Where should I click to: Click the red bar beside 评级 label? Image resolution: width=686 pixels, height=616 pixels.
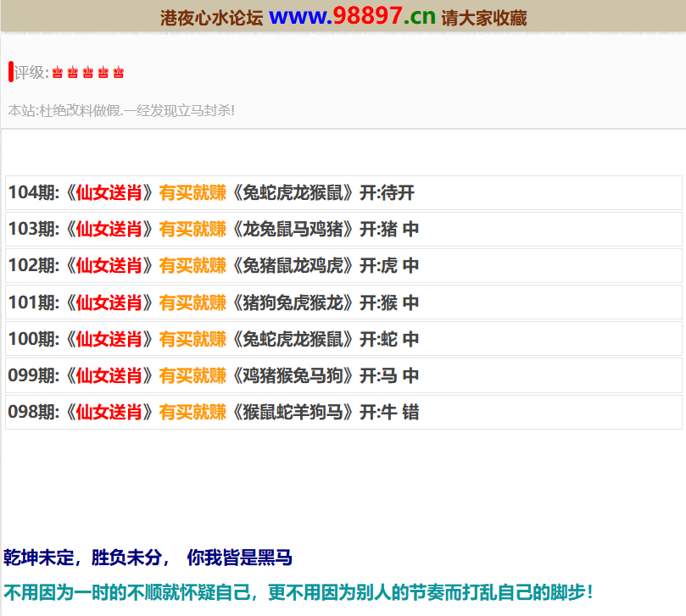pyautogui.click(x=10, y=72)
